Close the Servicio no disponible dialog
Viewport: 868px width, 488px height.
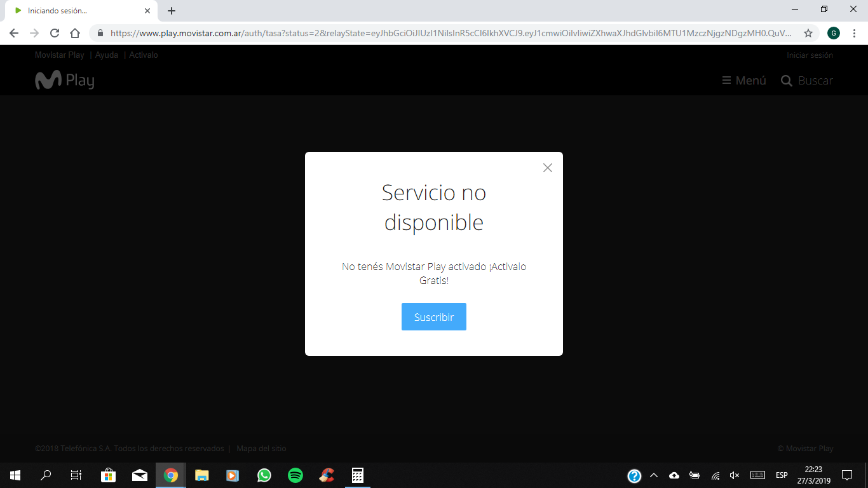(x=547, y=168)
